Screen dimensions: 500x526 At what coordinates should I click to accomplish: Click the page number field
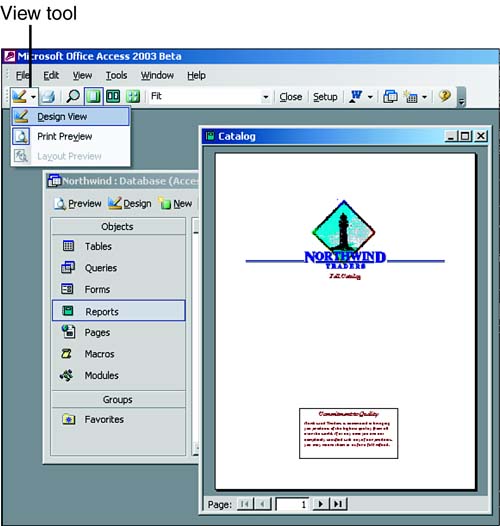(x=292, y=504)
